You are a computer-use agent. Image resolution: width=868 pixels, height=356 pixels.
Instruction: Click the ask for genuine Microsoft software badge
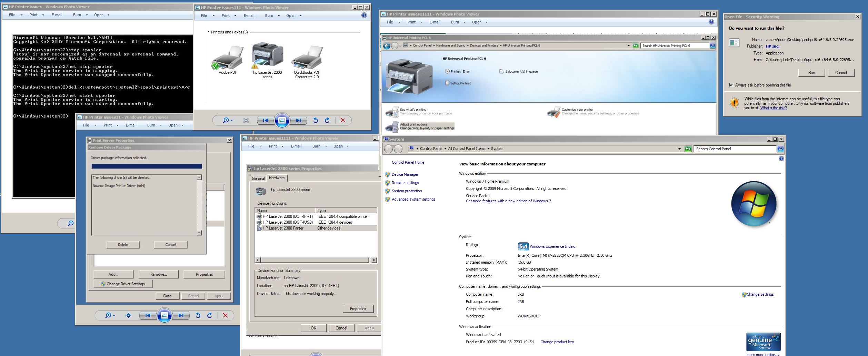point(763,342)
